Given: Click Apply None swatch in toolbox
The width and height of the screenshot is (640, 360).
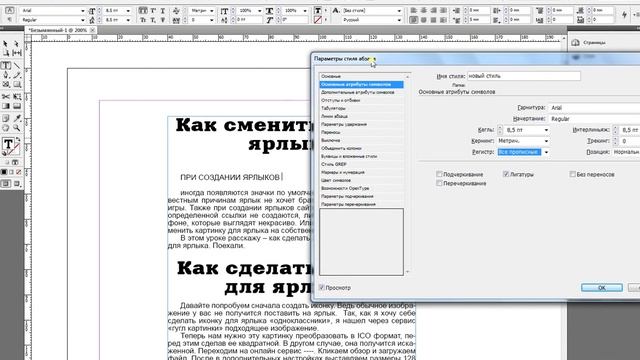Looking at the screenshot, I should click(x=18, y=172).
